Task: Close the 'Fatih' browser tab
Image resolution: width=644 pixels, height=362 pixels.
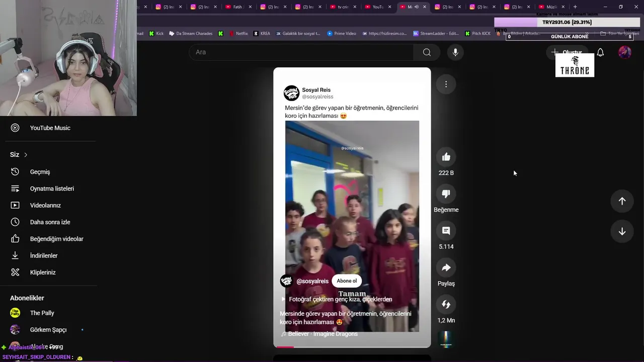Action: 250,7
